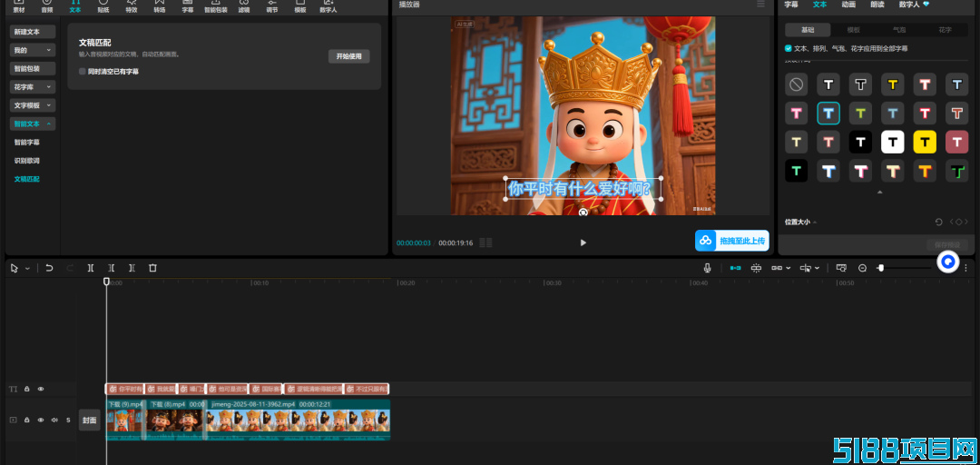Open 识别歌词 in the sidebar

click(x=27, y=161)
